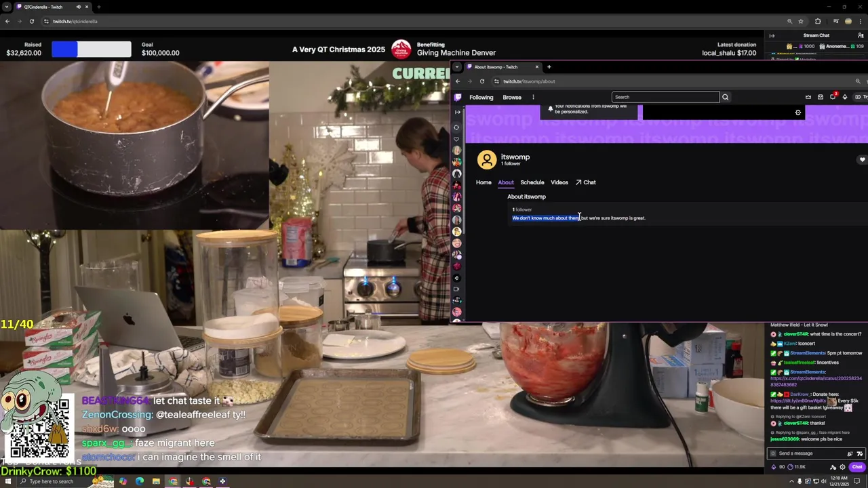Open new tab in the QTCinderella window

tap(99, 7)
